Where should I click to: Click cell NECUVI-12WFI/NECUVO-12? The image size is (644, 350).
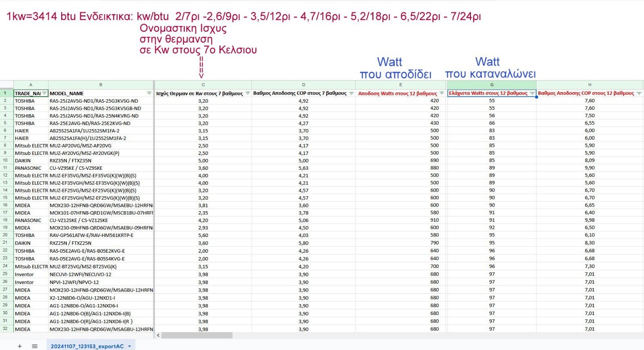(101, 274)
